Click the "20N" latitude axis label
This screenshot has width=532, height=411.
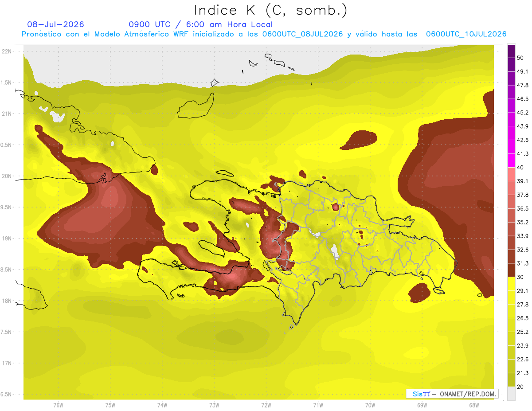point(7,176)
